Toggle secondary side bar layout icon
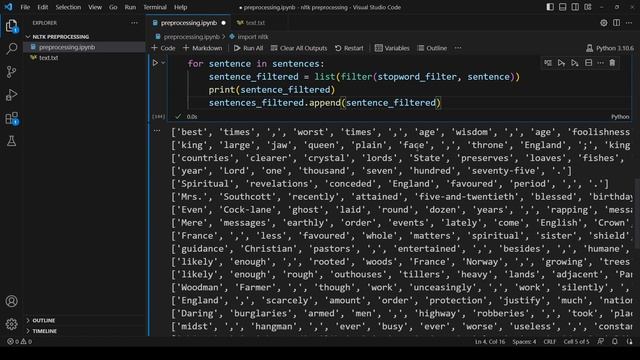Viewport: 640px width, 360px height. [575, 7]
